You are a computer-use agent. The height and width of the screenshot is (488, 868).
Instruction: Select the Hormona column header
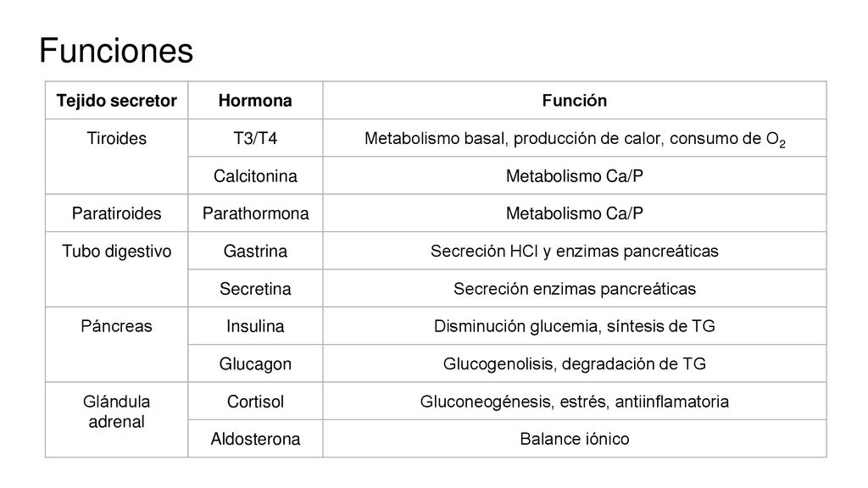point(255,100)
